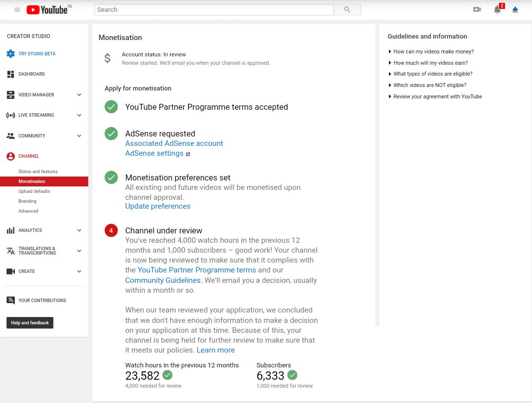Click the Update preferences link
The image size is (532, 403).
coord(158,206)
